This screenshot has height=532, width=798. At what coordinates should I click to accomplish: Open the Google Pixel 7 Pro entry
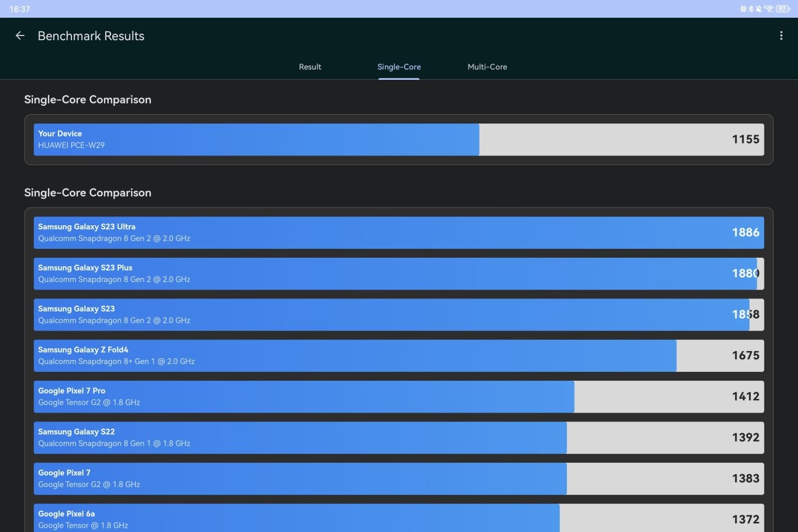click(x=399, y=397)
